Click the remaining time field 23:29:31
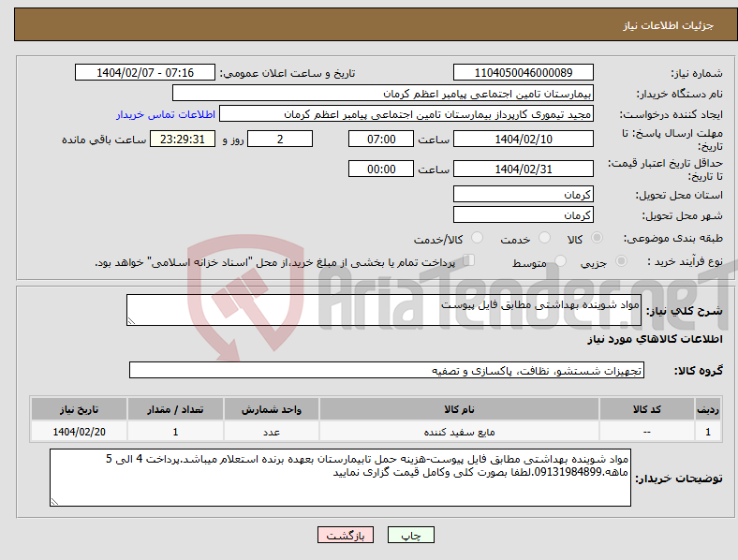738x560 pixels. click(x=183, y=139)
